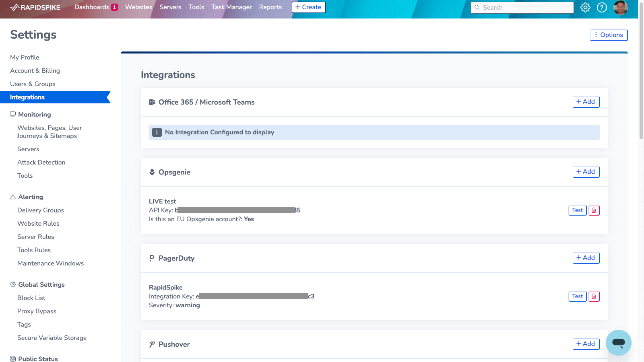Open the help question mark icon

click(602, 7)
